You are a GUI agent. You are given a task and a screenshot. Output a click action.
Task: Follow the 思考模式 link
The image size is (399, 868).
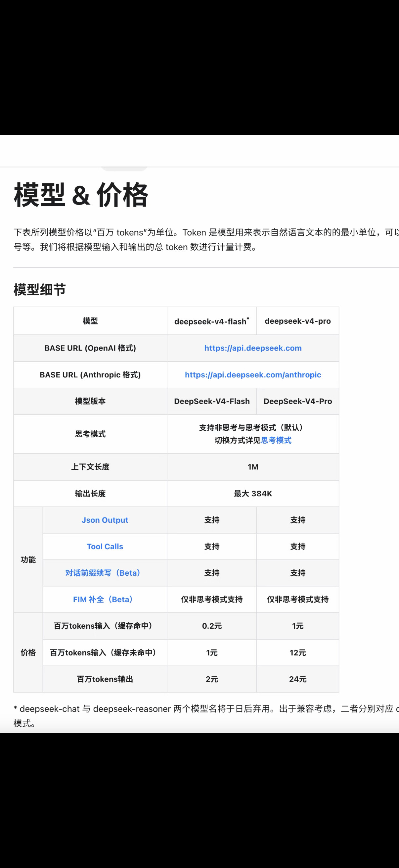pyautogui.click(x=276, y=440)
